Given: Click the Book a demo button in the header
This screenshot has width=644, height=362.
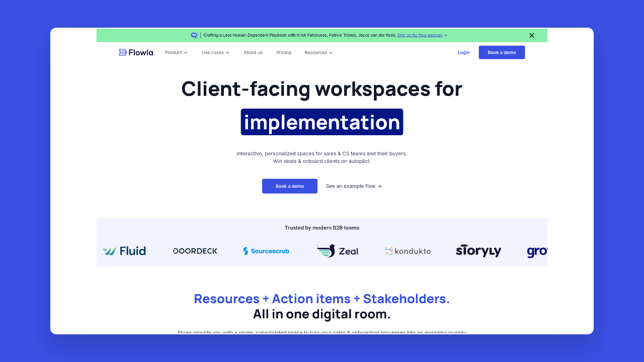Looking at the screenshot, I should [502, 52].
